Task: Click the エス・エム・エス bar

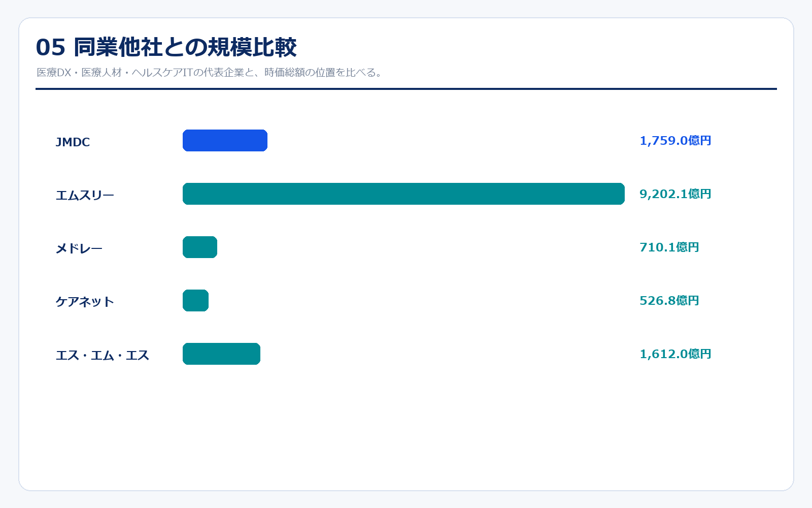Action: (x=221, y=354)
